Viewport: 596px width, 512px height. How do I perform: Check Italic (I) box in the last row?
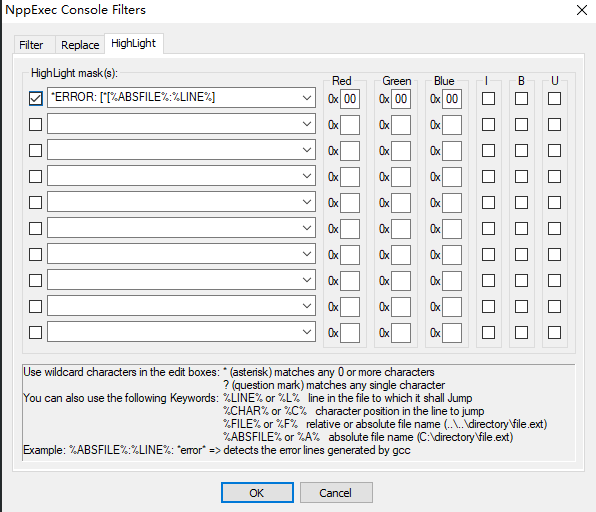(x=488, y=333)
